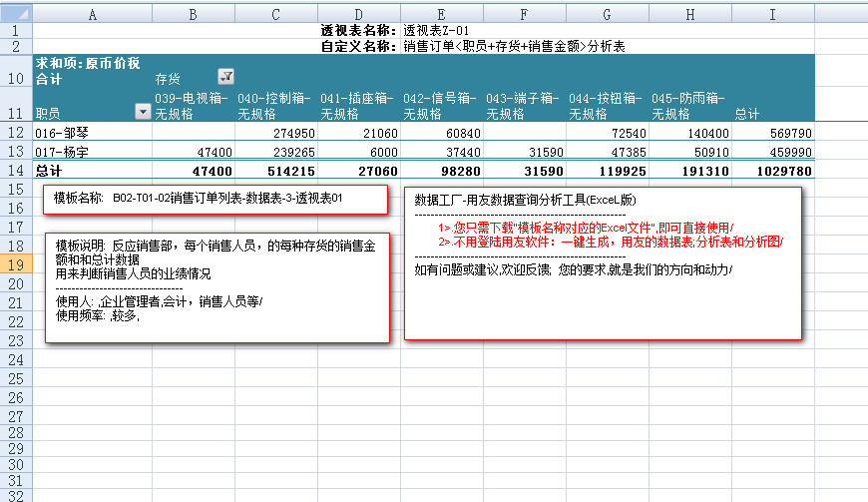
Task: Select the 模板名称 text box
Action: coord(219,199)
